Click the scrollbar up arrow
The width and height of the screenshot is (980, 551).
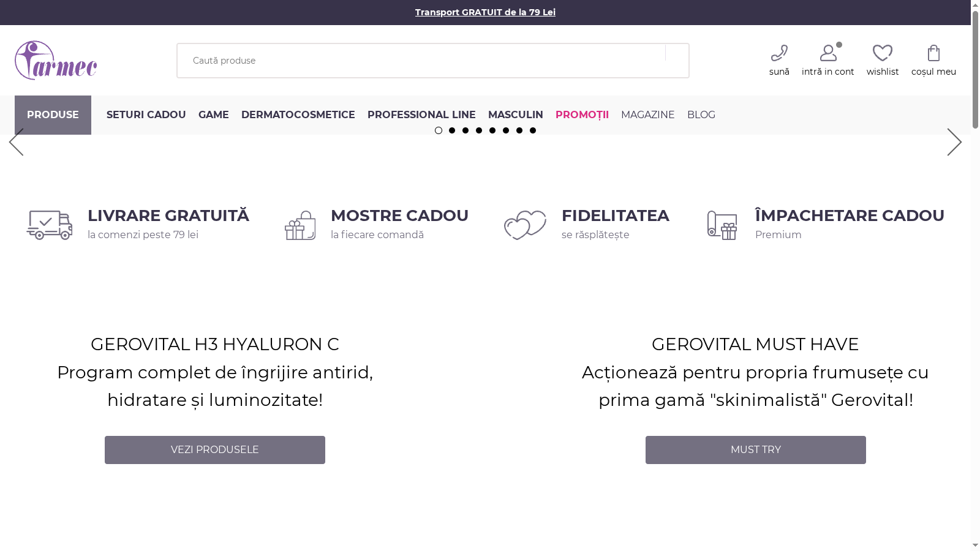975,5
